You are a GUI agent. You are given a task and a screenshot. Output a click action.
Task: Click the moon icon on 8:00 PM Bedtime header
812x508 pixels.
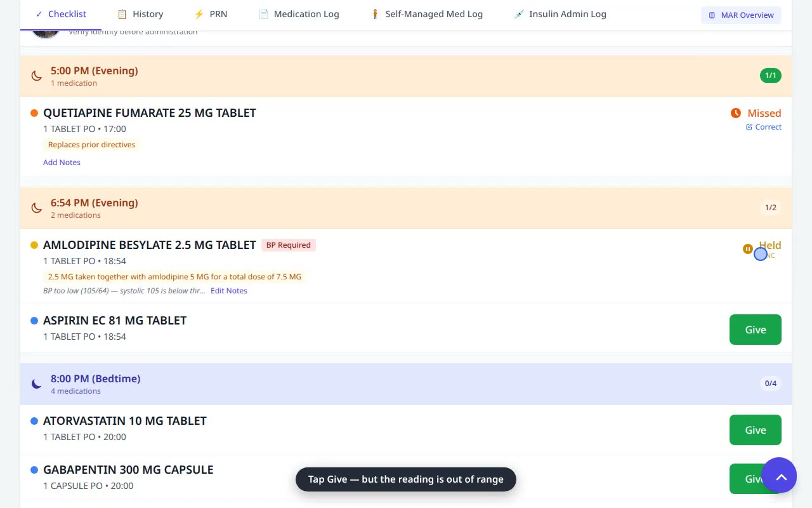[37, 384]
